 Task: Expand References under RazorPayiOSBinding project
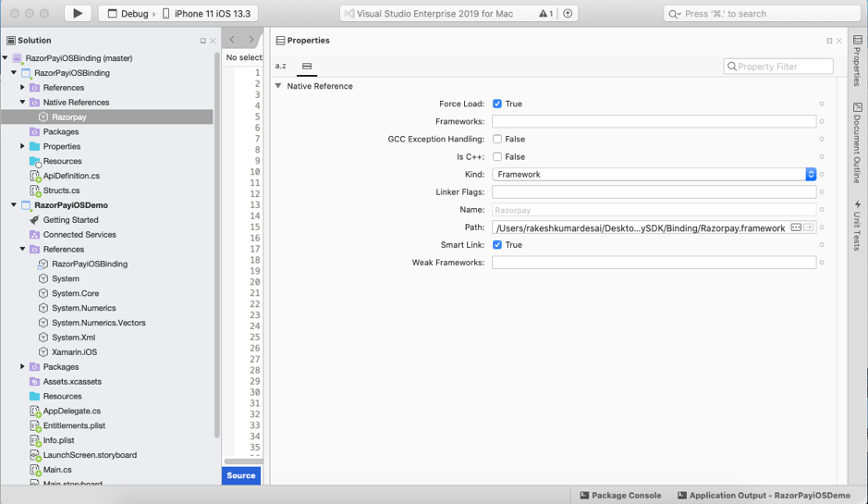pyautogui.click(x=23, y=87)
